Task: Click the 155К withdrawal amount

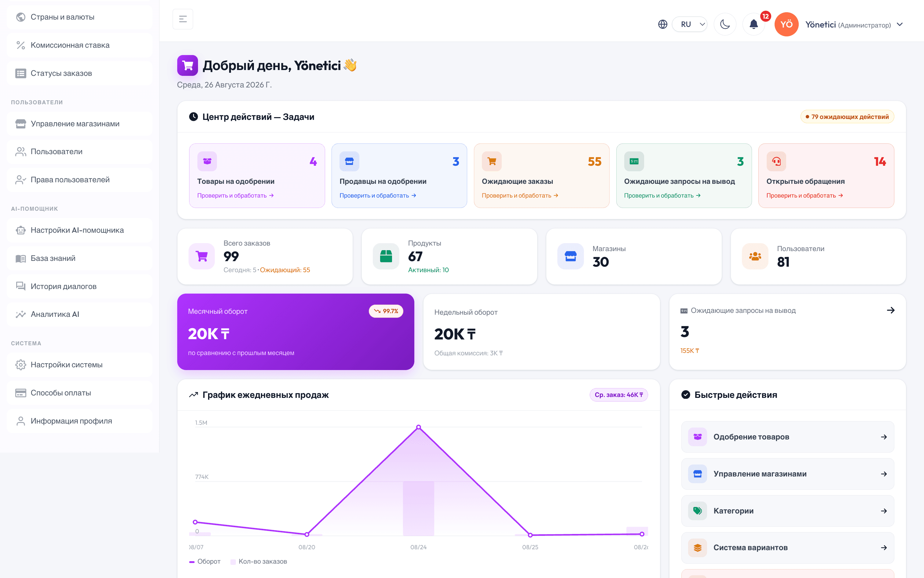Action: [690, 350]
